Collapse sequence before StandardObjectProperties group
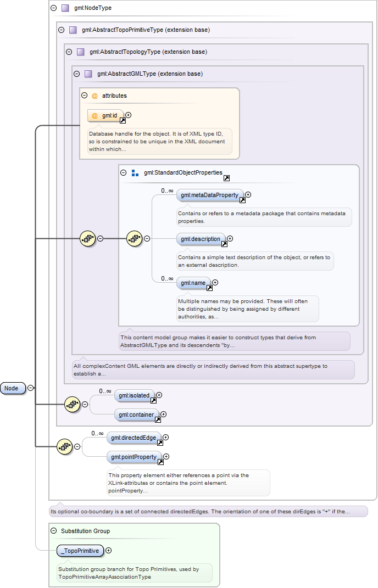 pos(100,238)
